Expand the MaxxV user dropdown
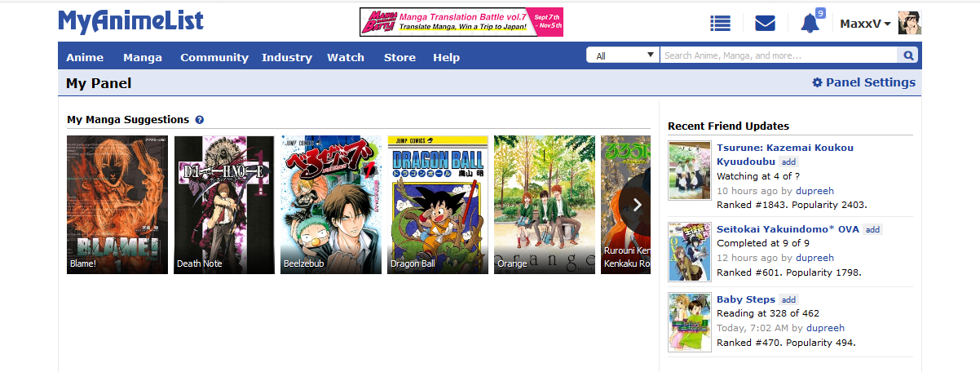This screenshot has height=372, width=980. pos(866,24)
